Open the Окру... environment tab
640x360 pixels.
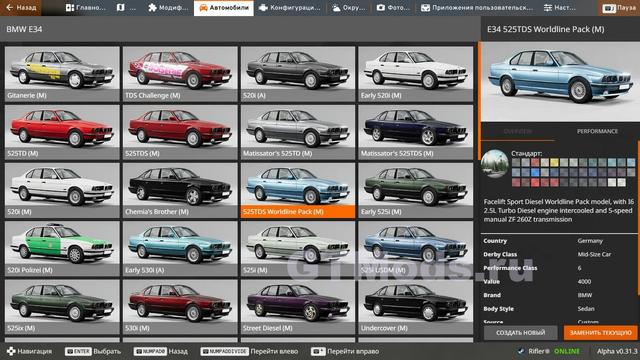point(349,8)
